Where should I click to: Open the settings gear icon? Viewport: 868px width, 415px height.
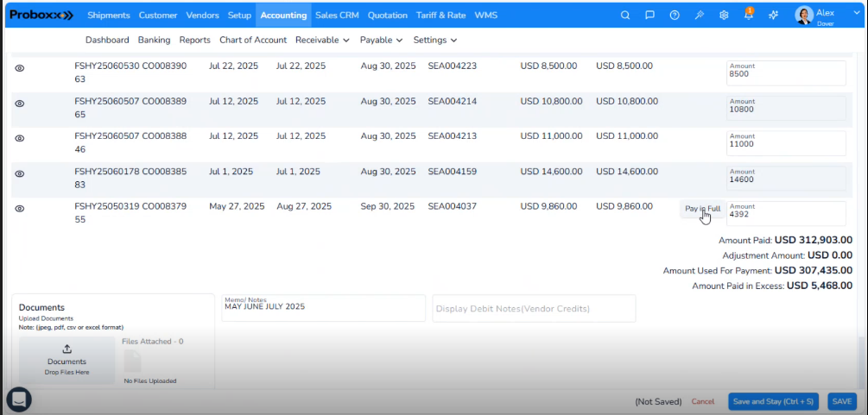click(725, 16)
